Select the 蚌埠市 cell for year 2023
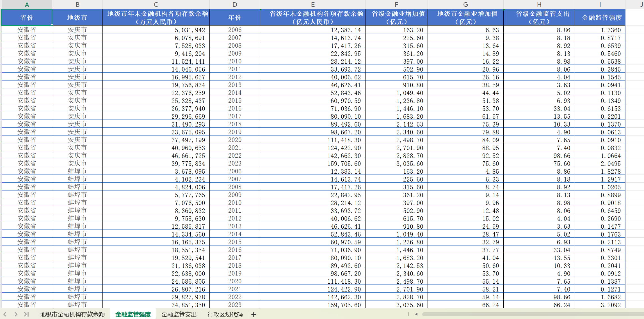The image size is (644, 319). click(77, 305)
